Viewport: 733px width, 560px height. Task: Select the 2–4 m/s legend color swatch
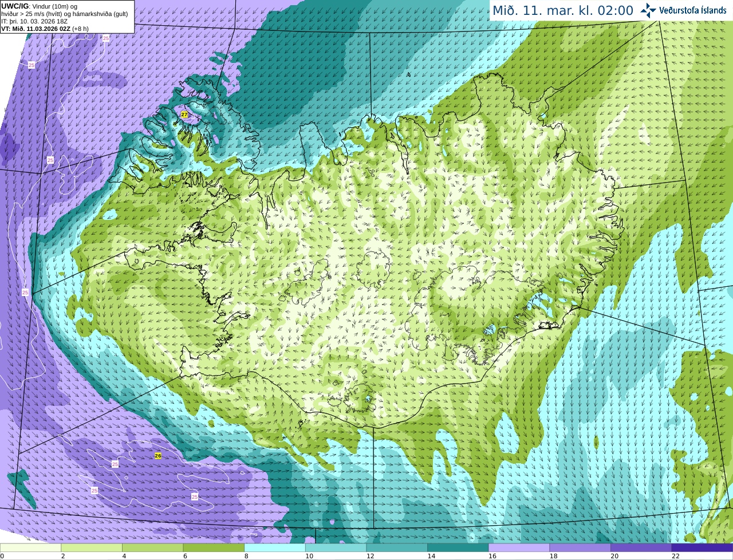tap(92, 547)
